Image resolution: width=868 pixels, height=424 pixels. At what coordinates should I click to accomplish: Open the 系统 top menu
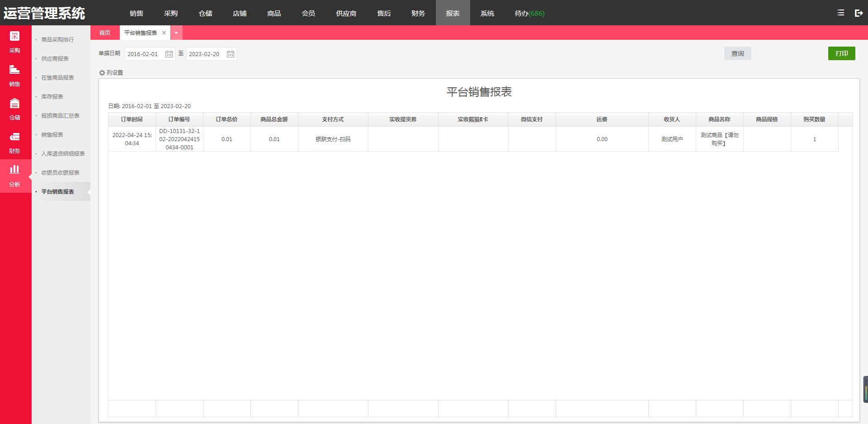(x=487, y=13)
